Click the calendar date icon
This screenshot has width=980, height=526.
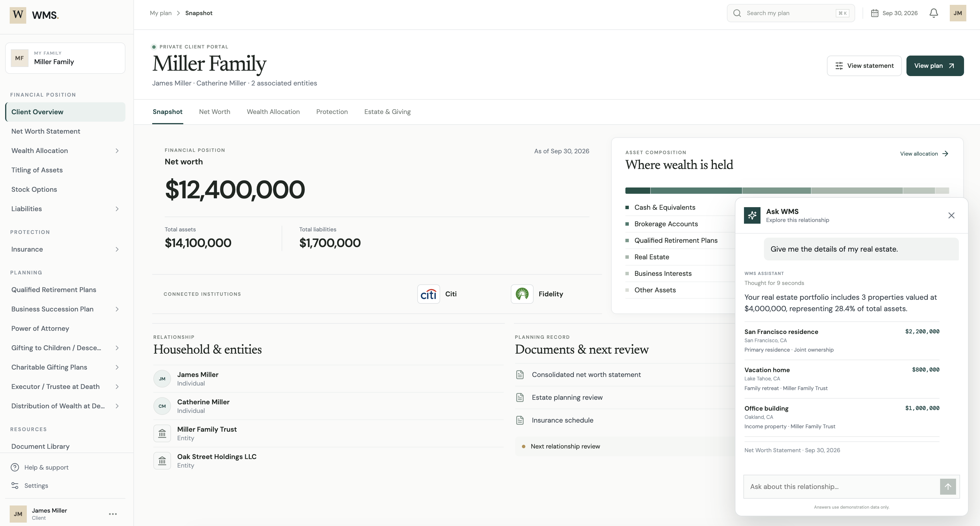(875, 13)
